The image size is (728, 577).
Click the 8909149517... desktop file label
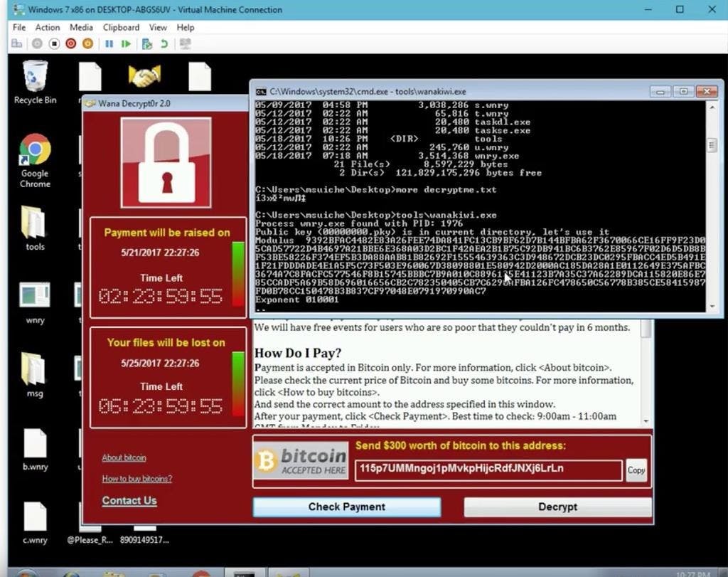click(144, 540)
